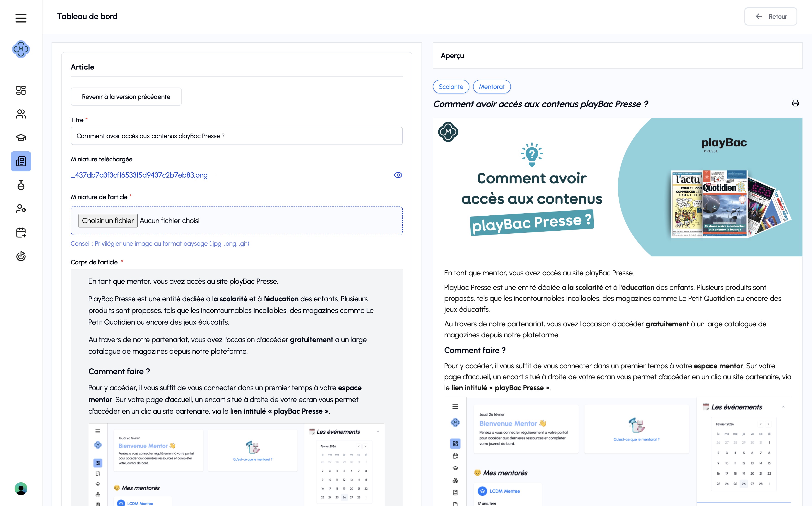Open the calendar plus icon in sidebar
This screenshot has width=812, height=506.
[21, 232]
